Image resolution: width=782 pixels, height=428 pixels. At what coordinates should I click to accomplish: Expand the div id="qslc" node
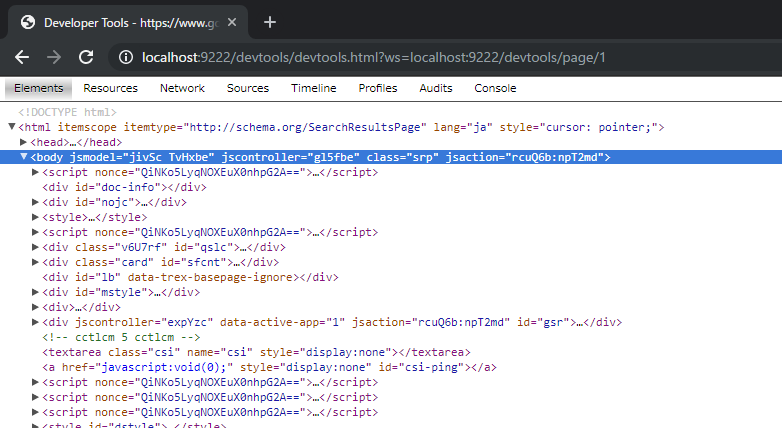coord(35,247)
